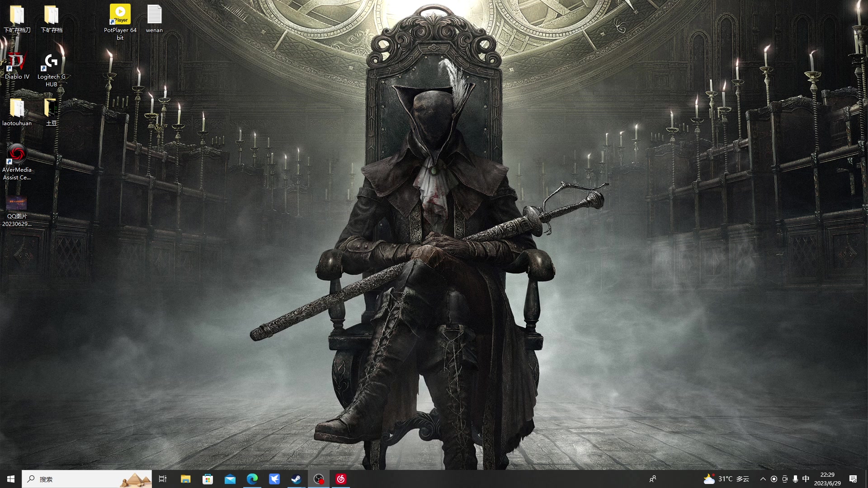
Task: Select the Logitech G HUB shortcut
Action: pyautogui.click(x=52, y=70)
